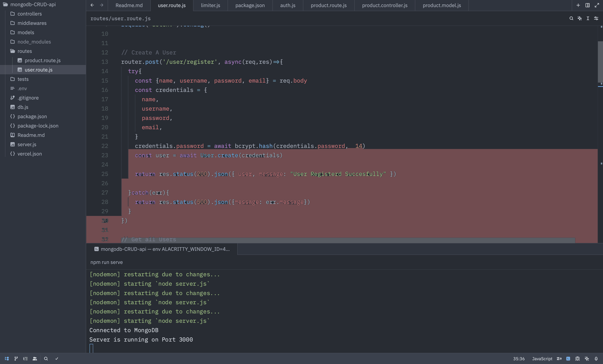Click the 'User Registerd Succesfully' string
The height and width of the screenshot is (364, 603).
click(x=338, y=174)
